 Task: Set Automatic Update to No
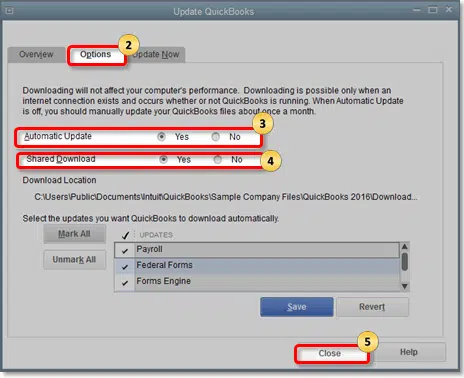coord(216,137)
